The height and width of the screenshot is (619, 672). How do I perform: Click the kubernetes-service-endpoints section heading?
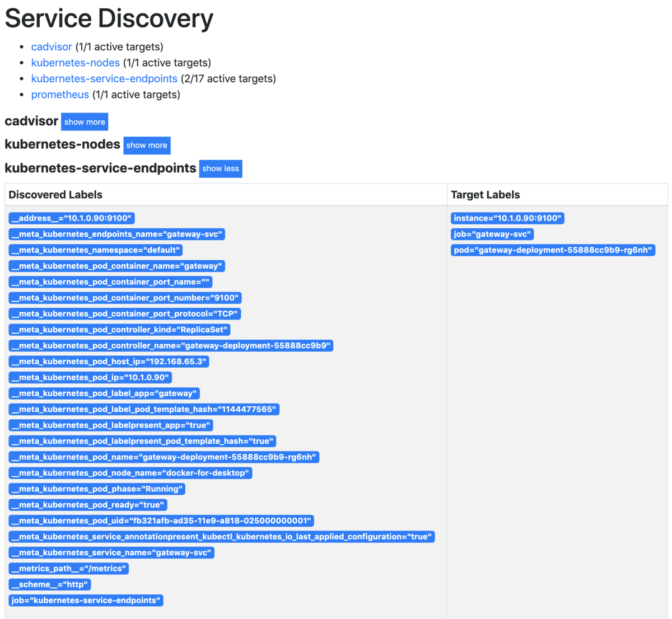(x=100, y=168)
